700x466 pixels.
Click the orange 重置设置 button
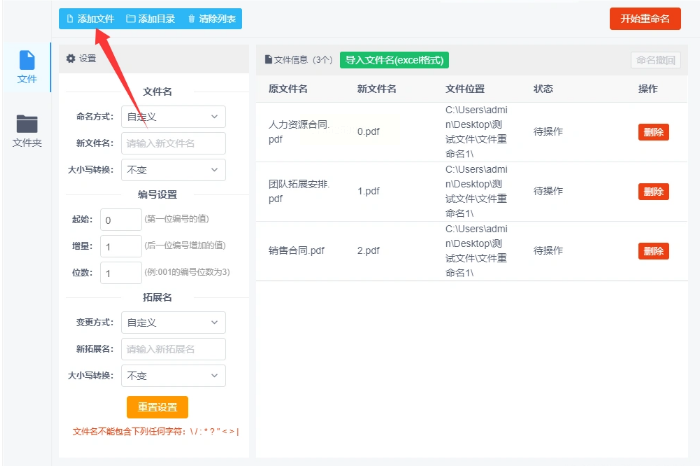pyautogui.click(x=157, y=407)
